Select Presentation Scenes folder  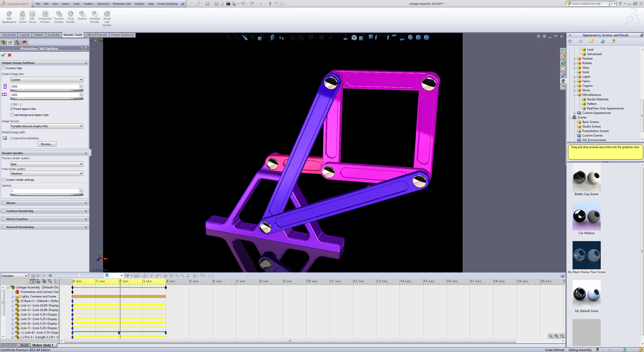[595, 131]
